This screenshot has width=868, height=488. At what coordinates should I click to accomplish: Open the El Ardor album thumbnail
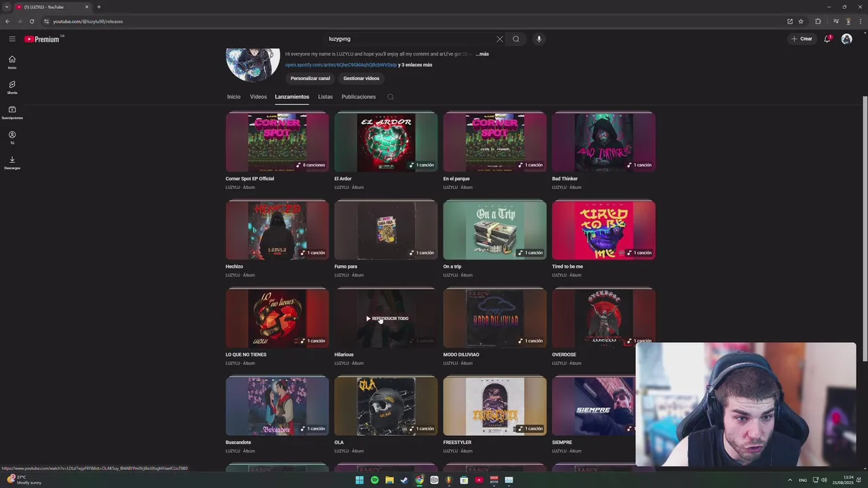click(x=386, y=142)
